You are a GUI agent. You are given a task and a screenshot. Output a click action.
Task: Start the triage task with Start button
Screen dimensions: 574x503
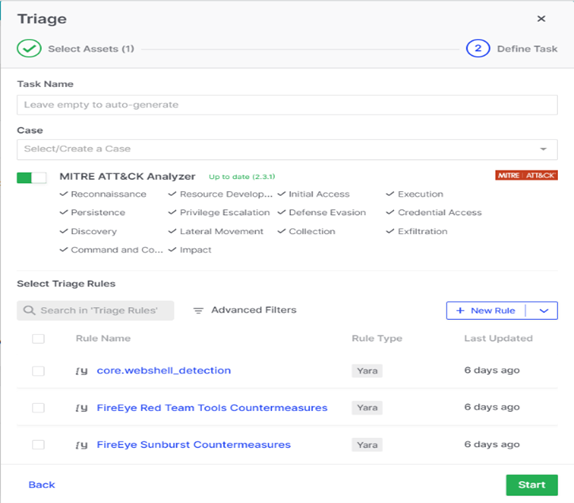(x=532, y=485)
